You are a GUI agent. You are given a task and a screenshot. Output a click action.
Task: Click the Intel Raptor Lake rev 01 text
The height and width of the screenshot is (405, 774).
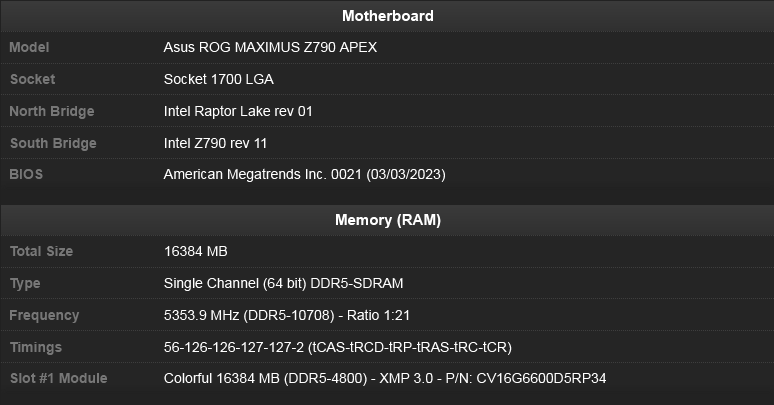point(238,111)
